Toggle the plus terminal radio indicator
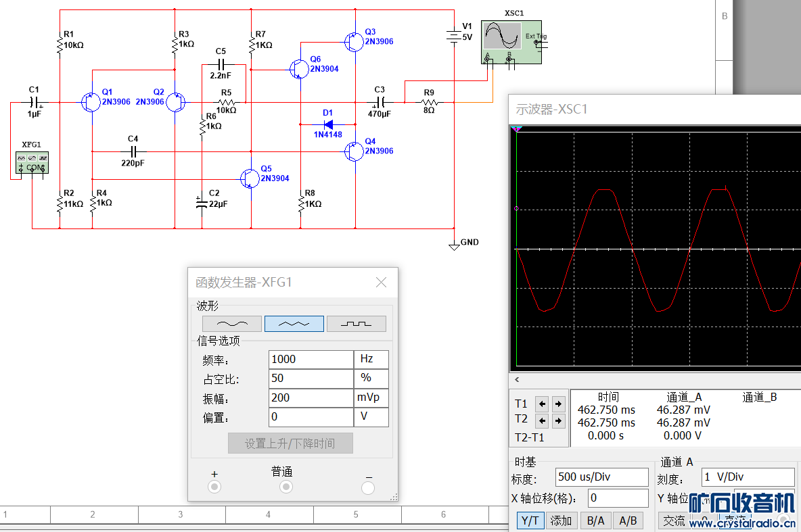This screenshot has height=532, width=801. 214,487
